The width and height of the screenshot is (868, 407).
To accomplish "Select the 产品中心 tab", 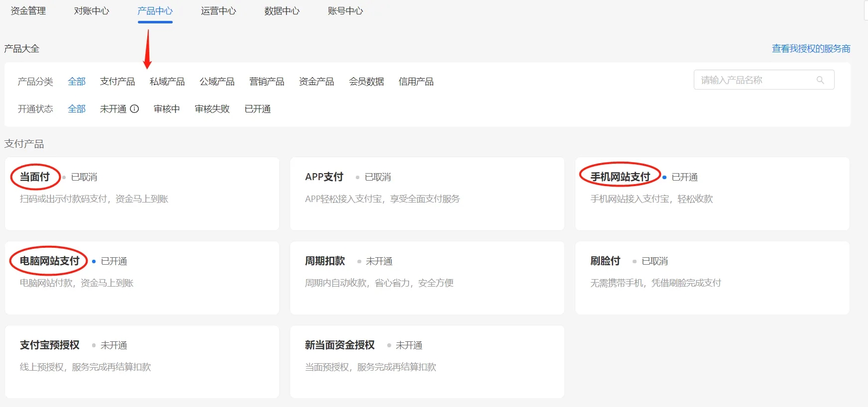I will pos(155,10).
